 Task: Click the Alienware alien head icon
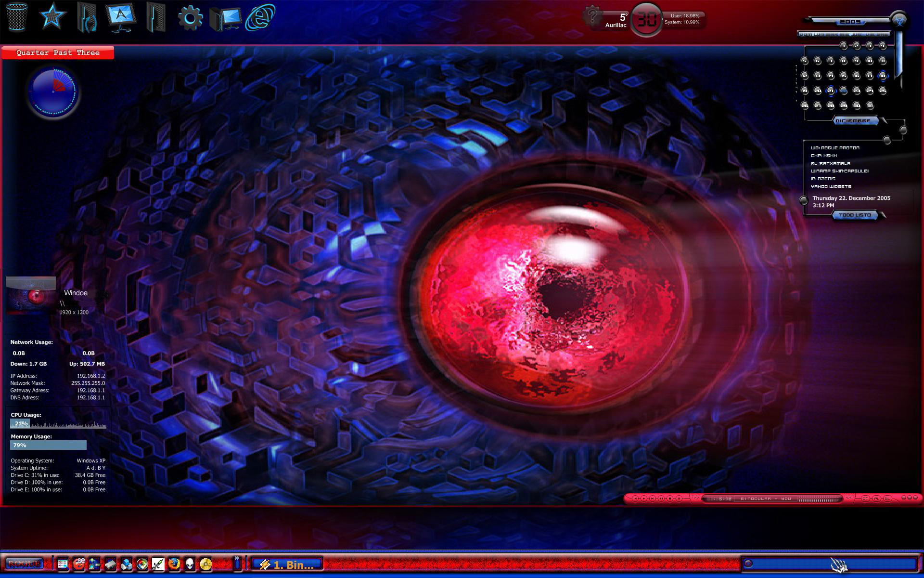(x=190, y=564)
